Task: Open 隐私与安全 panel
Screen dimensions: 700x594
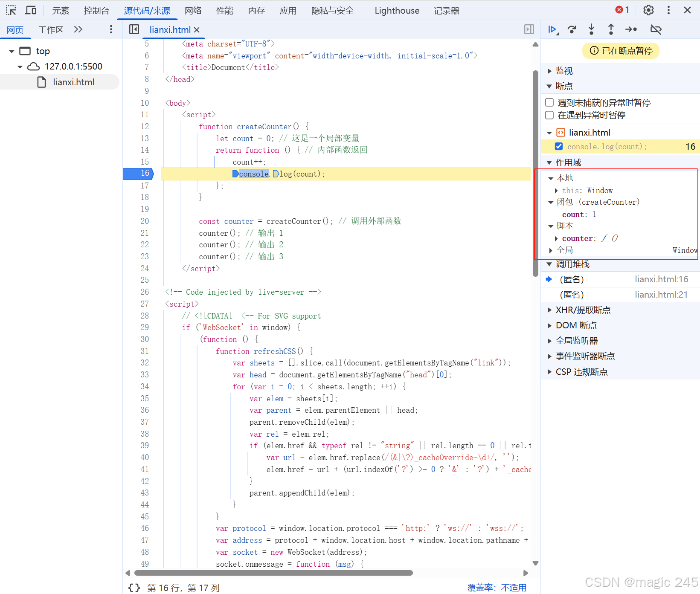Action: [x=333, y=11]
